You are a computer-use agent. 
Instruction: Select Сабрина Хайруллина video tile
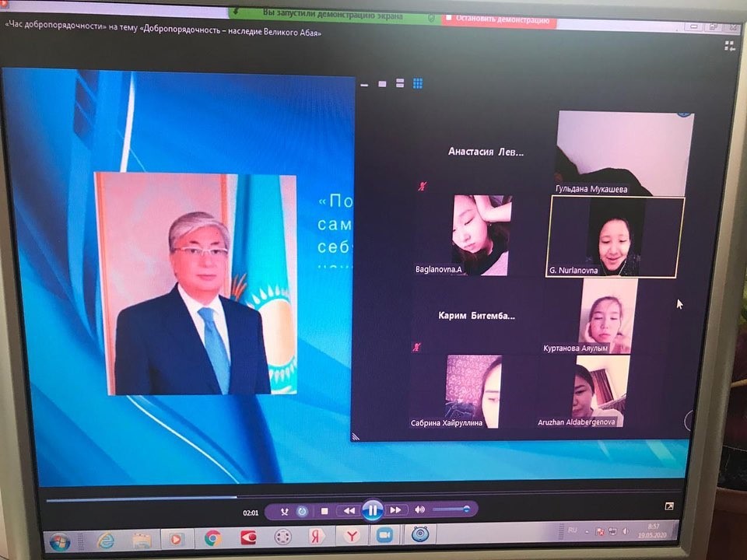pos(474,391)
